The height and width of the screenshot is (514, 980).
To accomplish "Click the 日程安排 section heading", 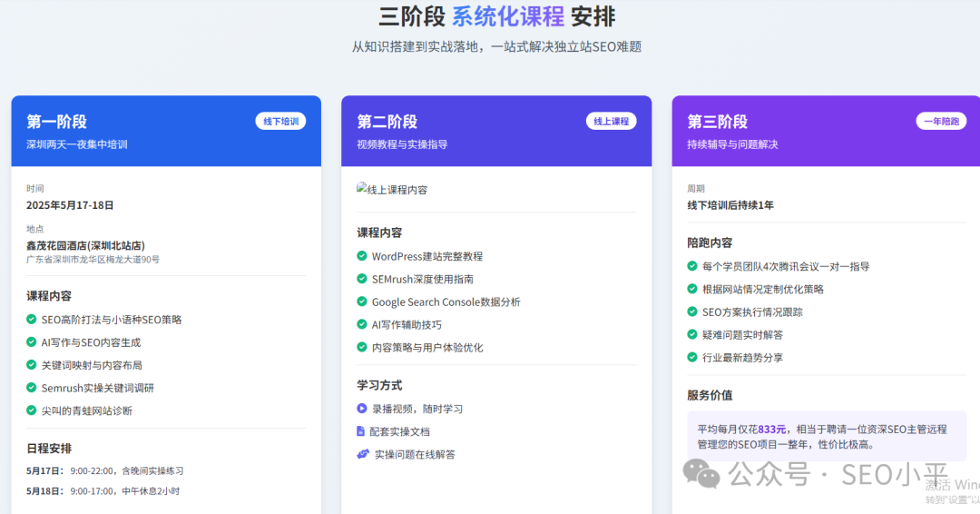I will click(49, 449).
